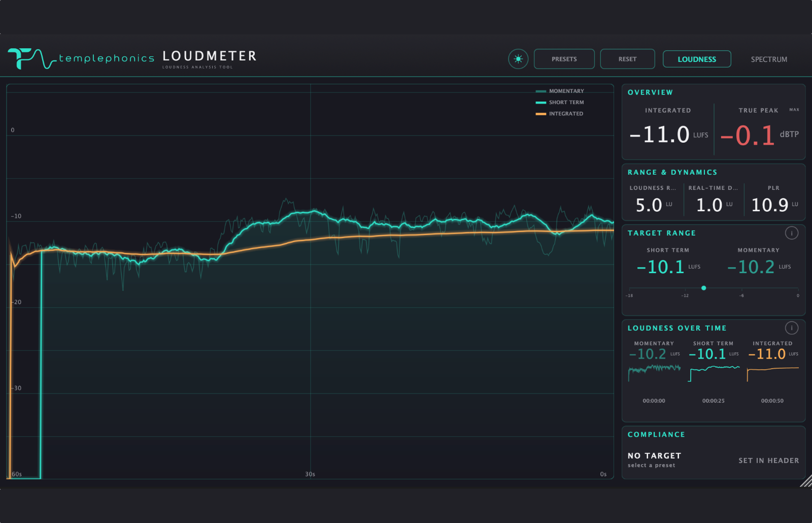The image size is (812, 523).
Task: Toggle the SHORT TERM legend entry
Action: click(x=560, y=102)
